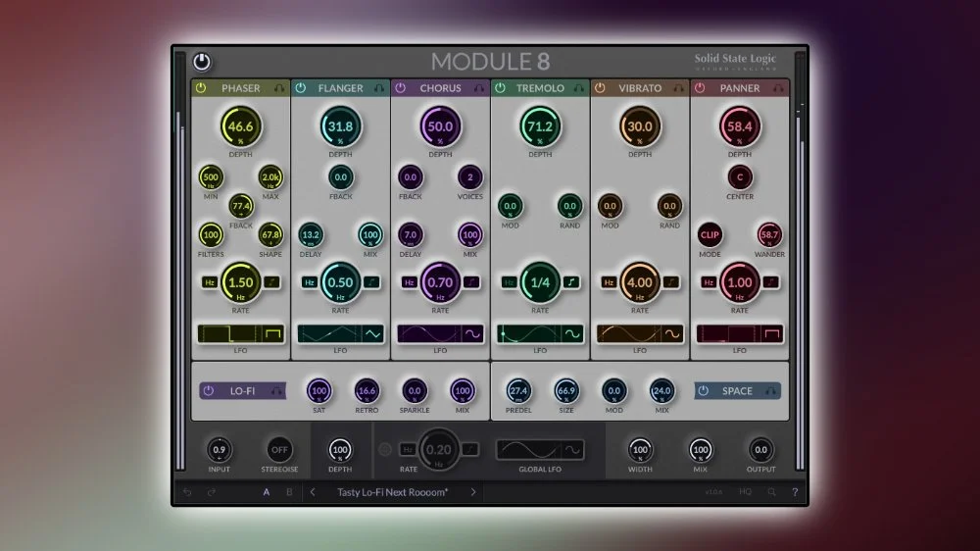The height and width of the screenshot is (551, 980).
Task: Solo the Panner with headphones icon
Action: click(778, 89)
